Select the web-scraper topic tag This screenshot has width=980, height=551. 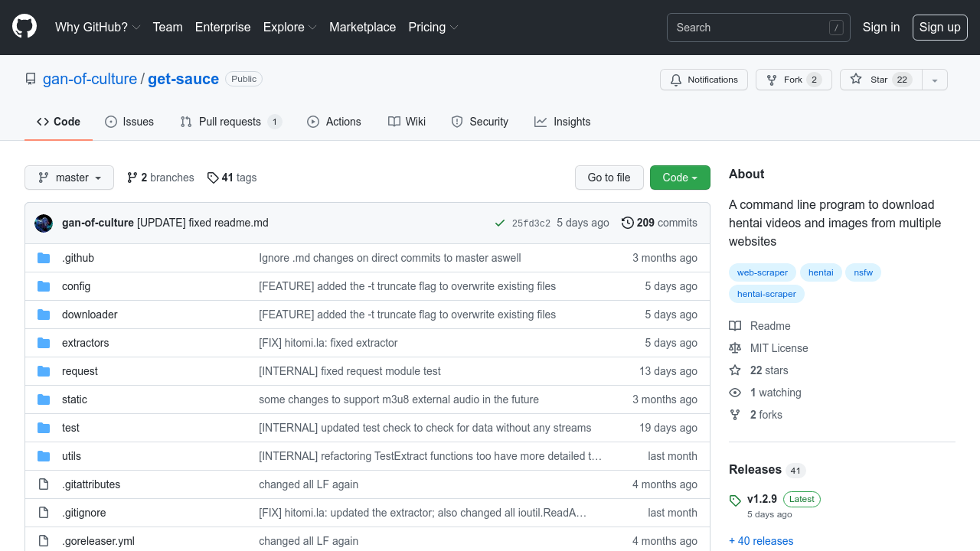(x=763, y=272)
